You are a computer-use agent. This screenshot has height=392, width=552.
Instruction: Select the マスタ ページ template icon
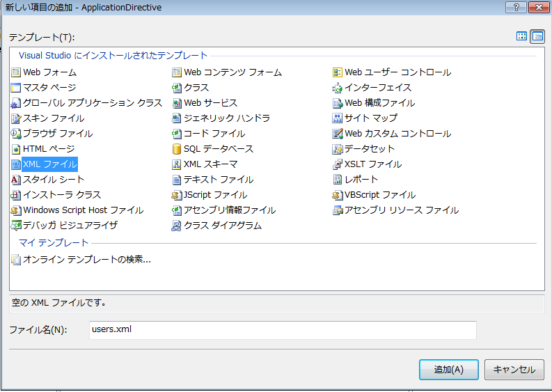[x=16, y=88]
